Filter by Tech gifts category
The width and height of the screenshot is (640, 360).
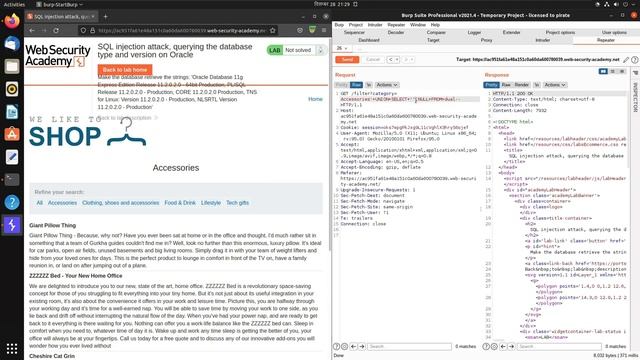tap(238, 203)
